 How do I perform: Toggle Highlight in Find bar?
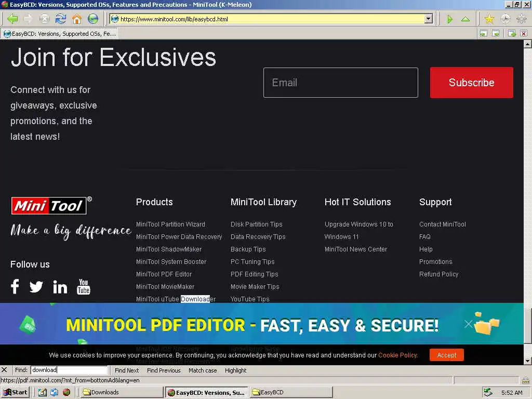click(235, 370)
